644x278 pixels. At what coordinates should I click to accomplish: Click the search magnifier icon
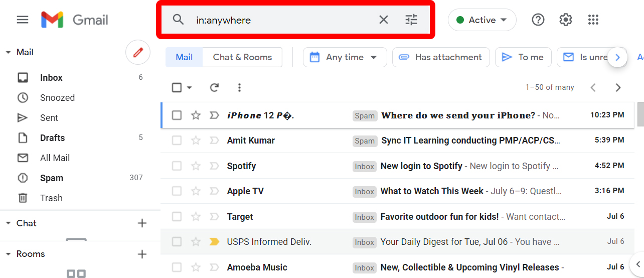(x=178, y=20)
